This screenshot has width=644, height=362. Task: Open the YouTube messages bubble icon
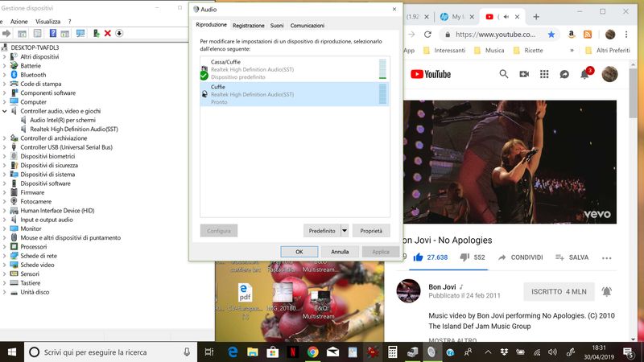click(564, 74)
